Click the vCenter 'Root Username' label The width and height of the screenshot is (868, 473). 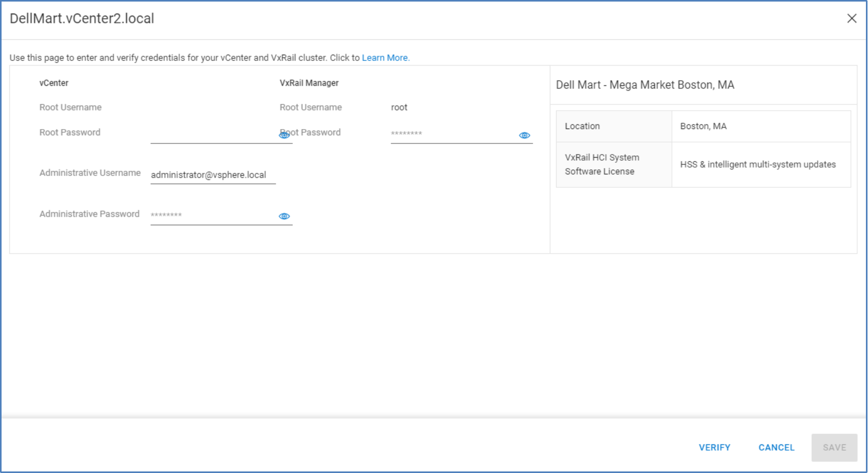click(x=71, y=108)
